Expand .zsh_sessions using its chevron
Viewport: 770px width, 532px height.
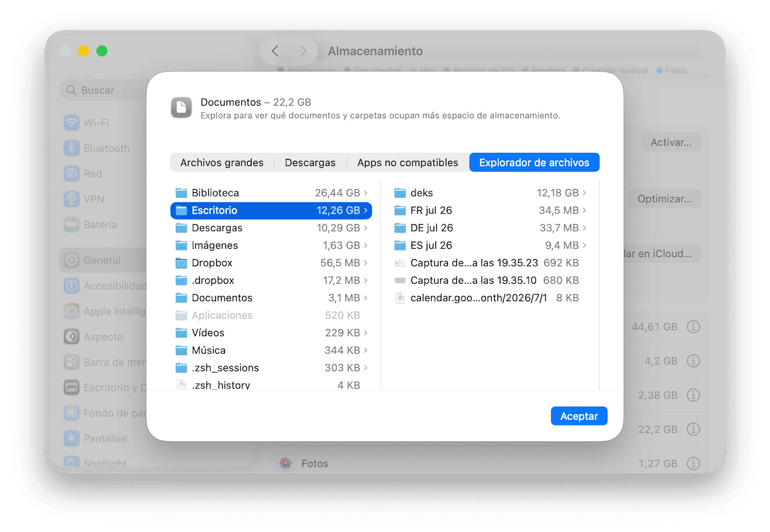365,368
